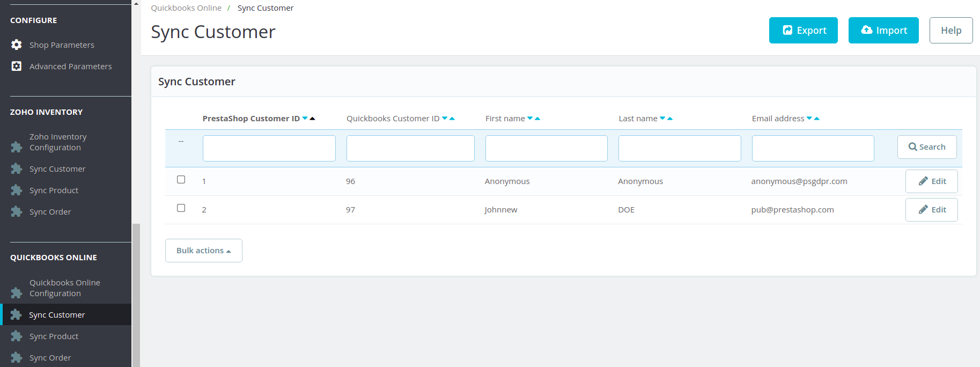
Task: Open Zoho Inventory Configuration menu item
Action: tap(58, 142)
